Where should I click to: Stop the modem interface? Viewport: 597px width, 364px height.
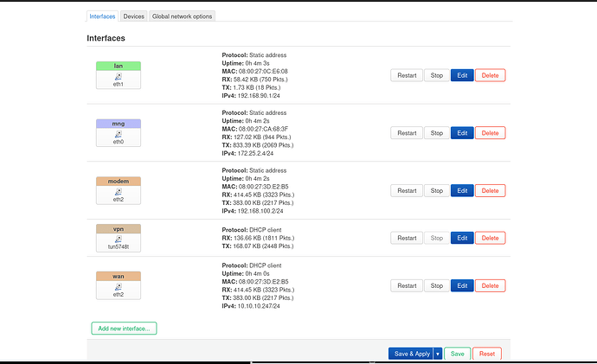pyautogui.click(x=437, y=190)
